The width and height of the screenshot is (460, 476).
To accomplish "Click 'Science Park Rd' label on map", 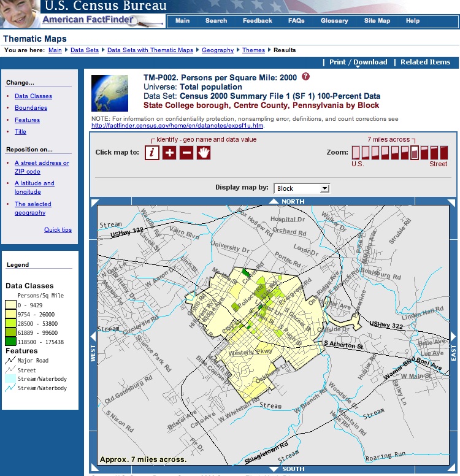I will pos(153,354).
